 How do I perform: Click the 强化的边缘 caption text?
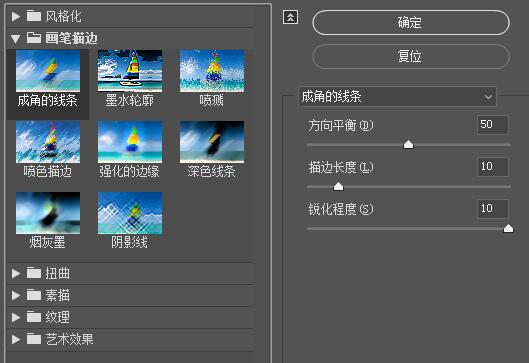click(x=130, y=171)
